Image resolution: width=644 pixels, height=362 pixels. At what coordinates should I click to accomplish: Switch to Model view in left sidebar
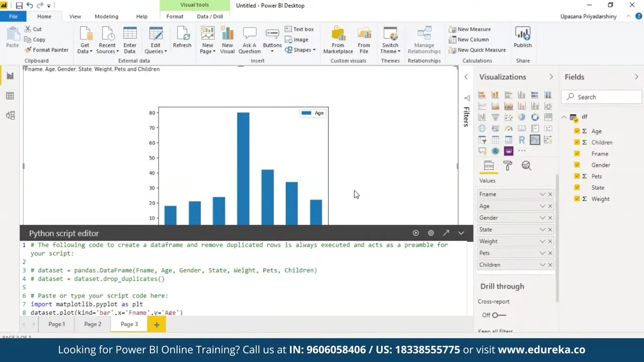(10, 115)
